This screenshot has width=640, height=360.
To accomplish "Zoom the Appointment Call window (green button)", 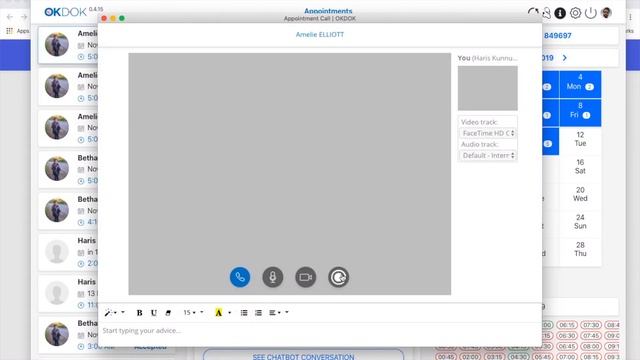I will pyautogui.click(x=122, y=18).
